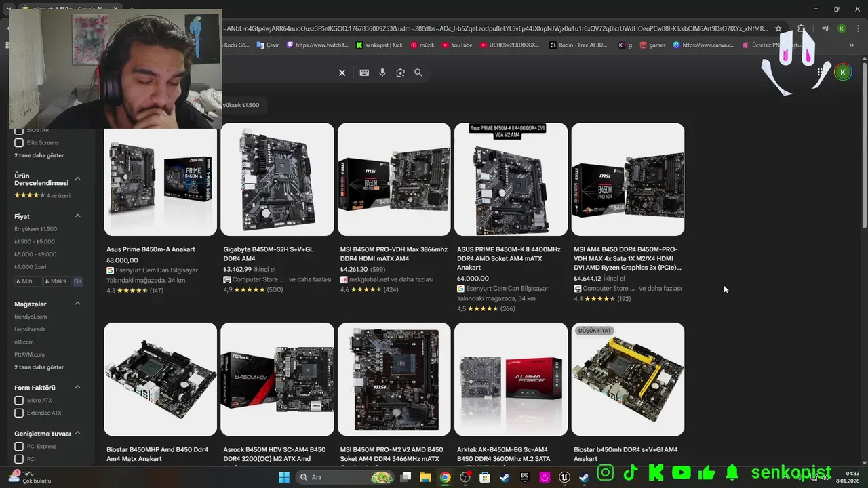Open the games bookmark
Screen dimensions: 868x488
tap(652, 45)
